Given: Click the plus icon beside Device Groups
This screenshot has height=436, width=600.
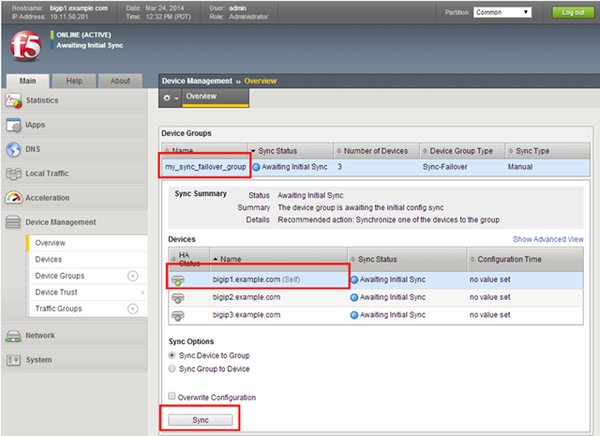Looking at the screenshot, I should (132, 276).
